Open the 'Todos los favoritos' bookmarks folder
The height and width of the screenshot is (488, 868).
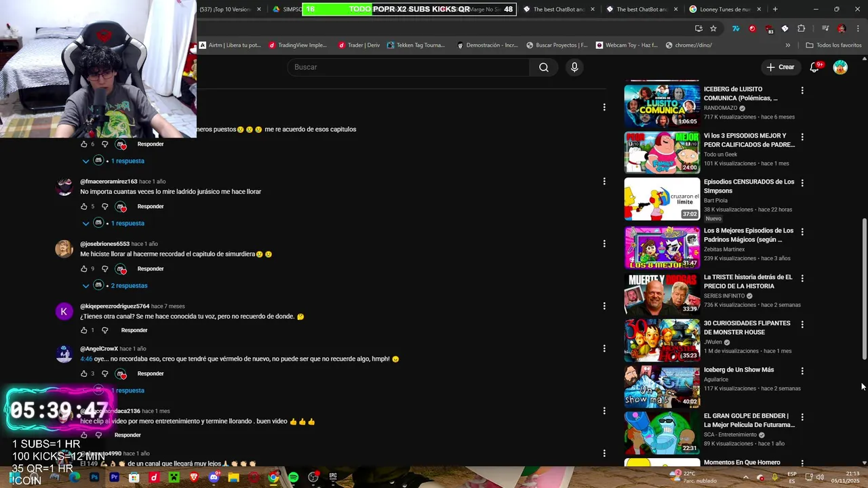pos(833,45)
